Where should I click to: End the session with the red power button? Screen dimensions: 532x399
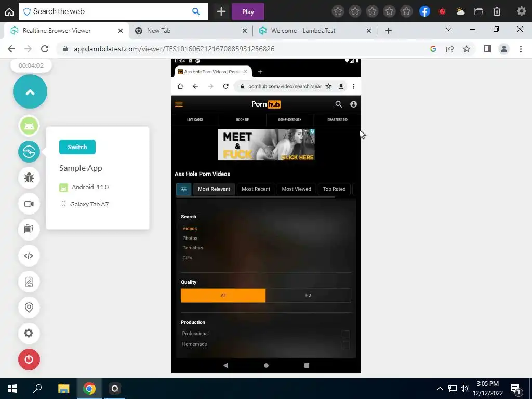coord(29,360)
